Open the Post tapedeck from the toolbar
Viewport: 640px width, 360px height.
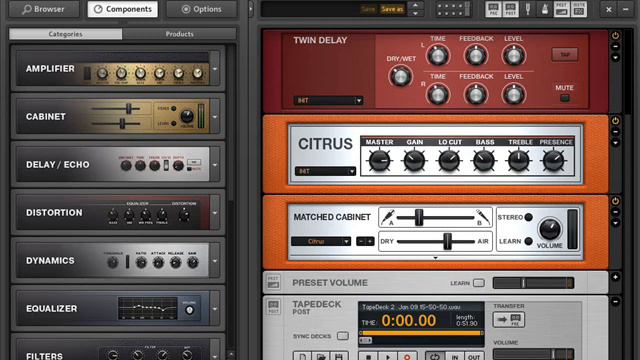[510, 9]
